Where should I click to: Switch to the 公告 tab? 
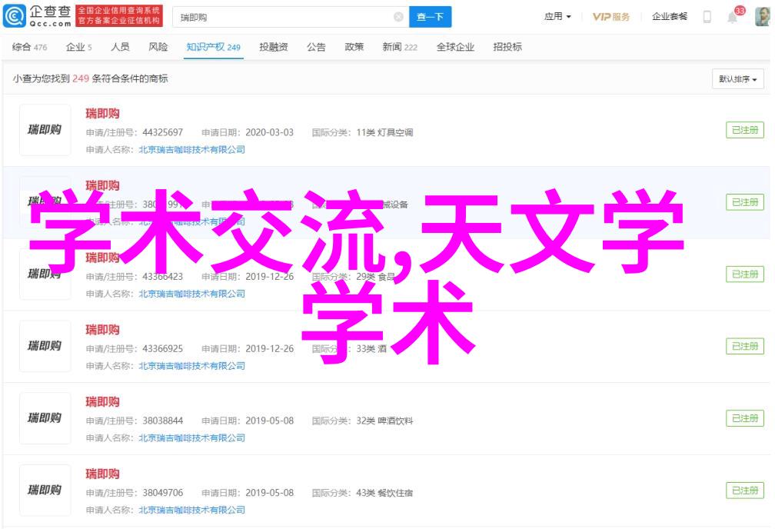(x=316, y=47)
